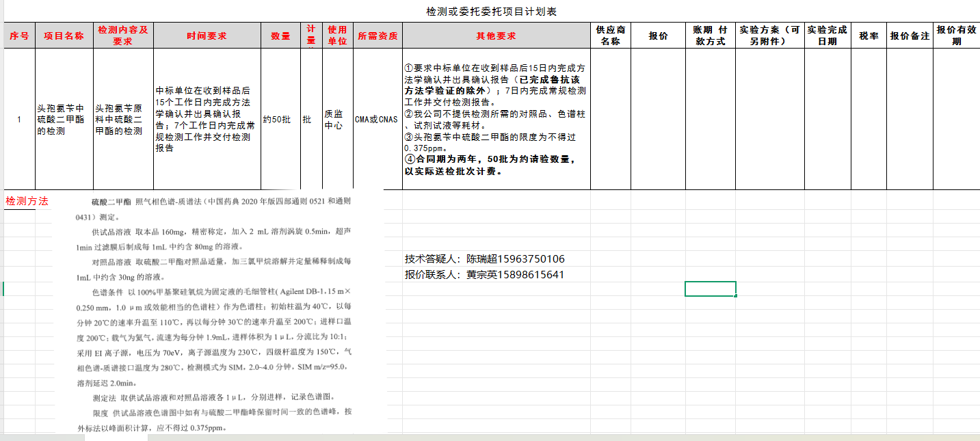Click the 供应商名称 header cell
Viewport: 980px width, 441px height.
point(610,36)
